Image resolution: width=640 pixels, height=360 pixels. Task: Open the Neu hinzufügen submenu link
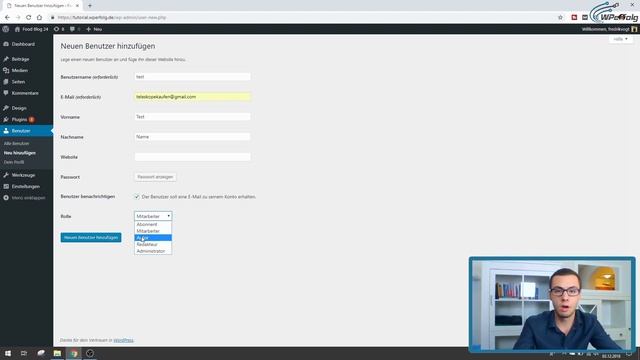click(x=20, y=153)
